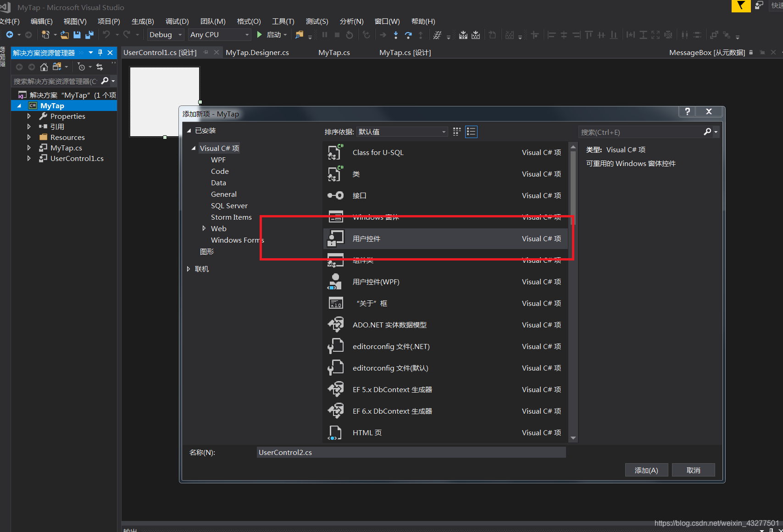Click the Step Over debug icon
783x532 pixels.
[408, 35]
